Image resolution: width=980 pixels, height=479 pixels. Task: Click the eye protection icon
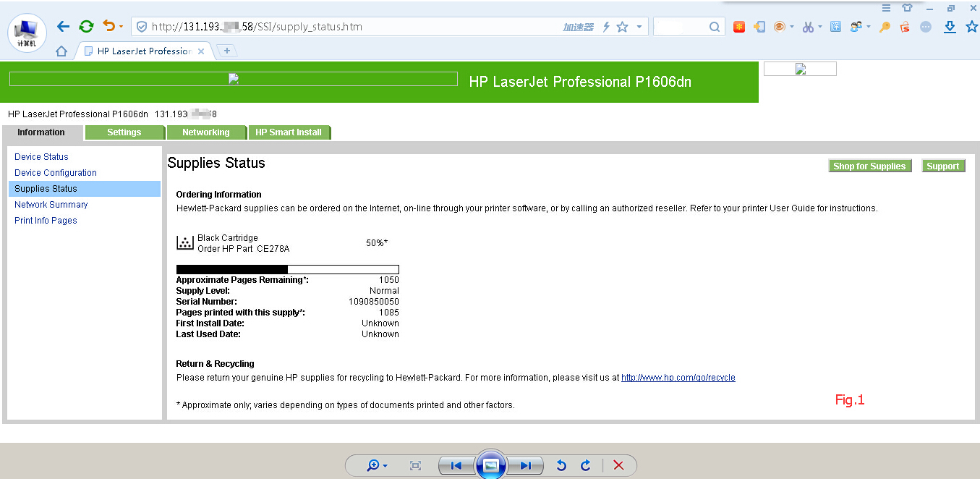[780, 27]
